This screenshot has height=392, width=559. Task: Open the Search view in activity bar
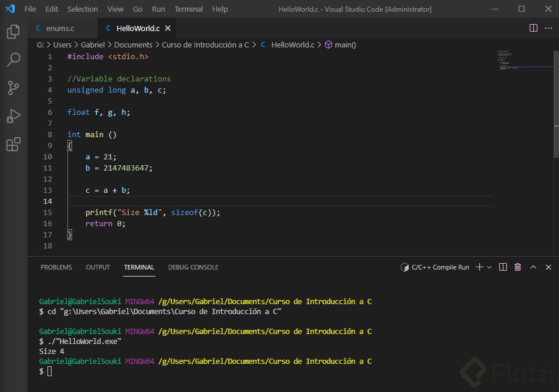click(x=13, y=60)
